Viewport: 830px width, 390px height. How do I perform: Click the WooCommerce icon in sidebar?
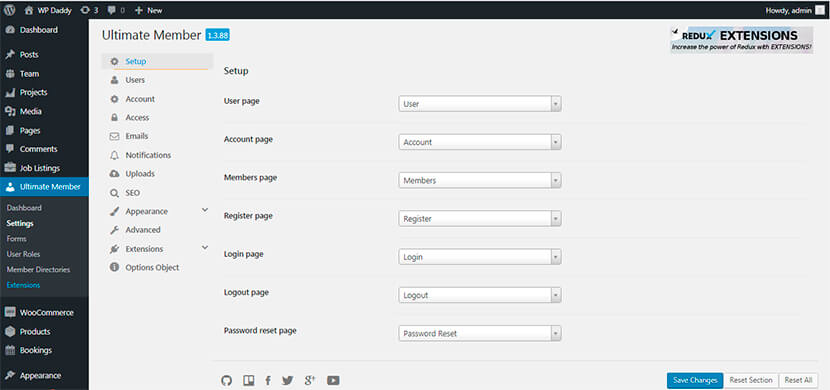10,313
